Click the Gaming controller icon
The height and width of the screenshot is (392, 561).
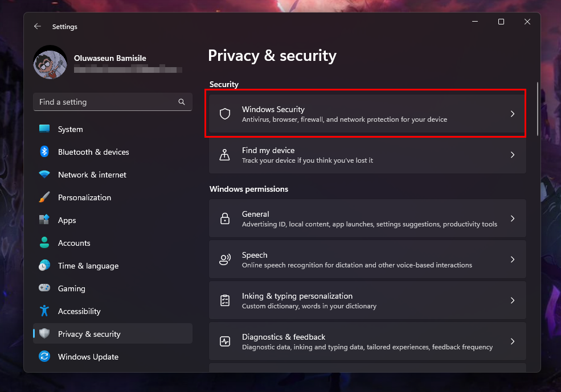(44, 288)
